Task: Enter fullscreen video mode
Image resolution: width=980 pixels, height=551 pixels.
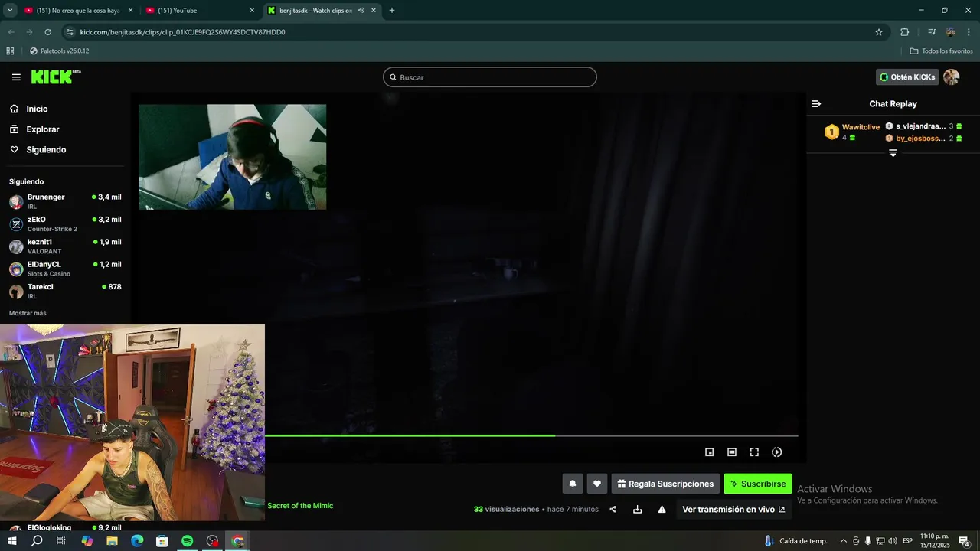Action: 754,452
